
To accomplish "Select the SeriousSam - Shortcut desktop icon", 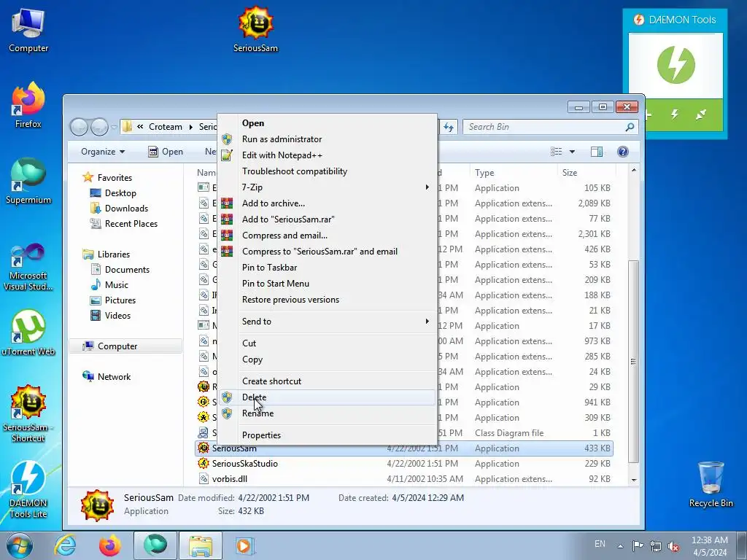I will click(x=28, y=414).
